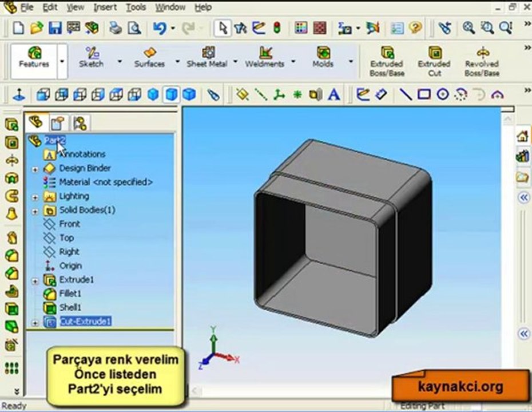Click the Print icon
The width and height of the screenshot is (532, 412).
tap(116, 28)
